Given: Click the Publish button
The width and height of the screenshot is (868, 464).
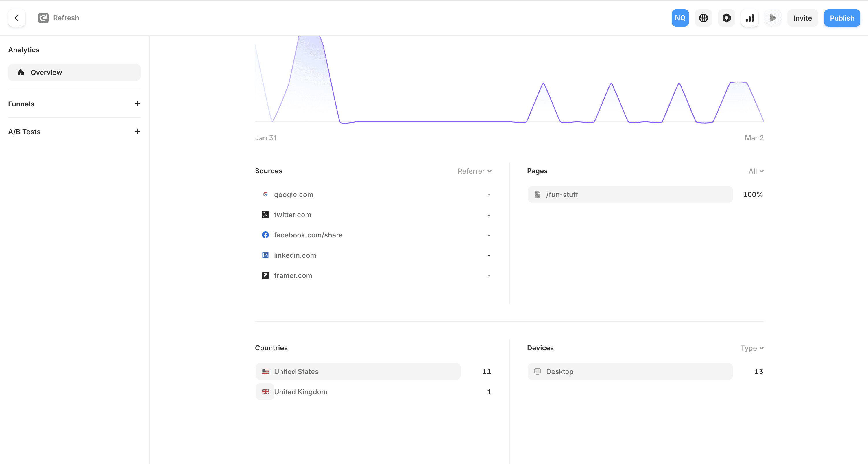Looking at the screenshot, I should (842, 18).
